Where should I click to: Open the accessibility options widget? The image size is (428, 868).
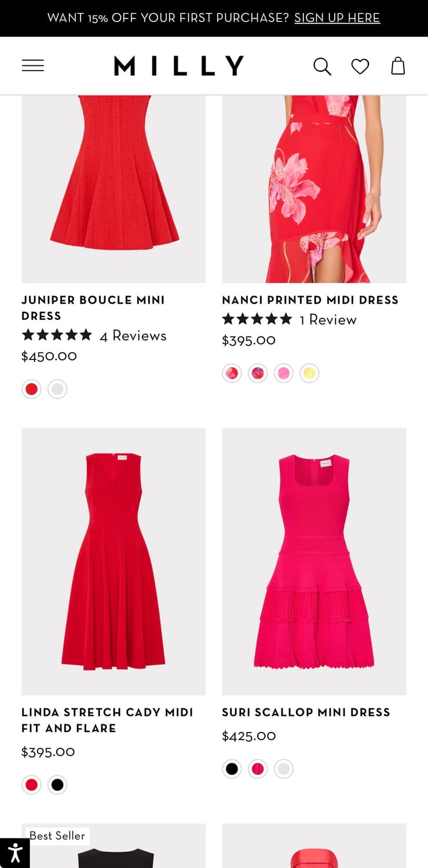(x=14, y=853)
